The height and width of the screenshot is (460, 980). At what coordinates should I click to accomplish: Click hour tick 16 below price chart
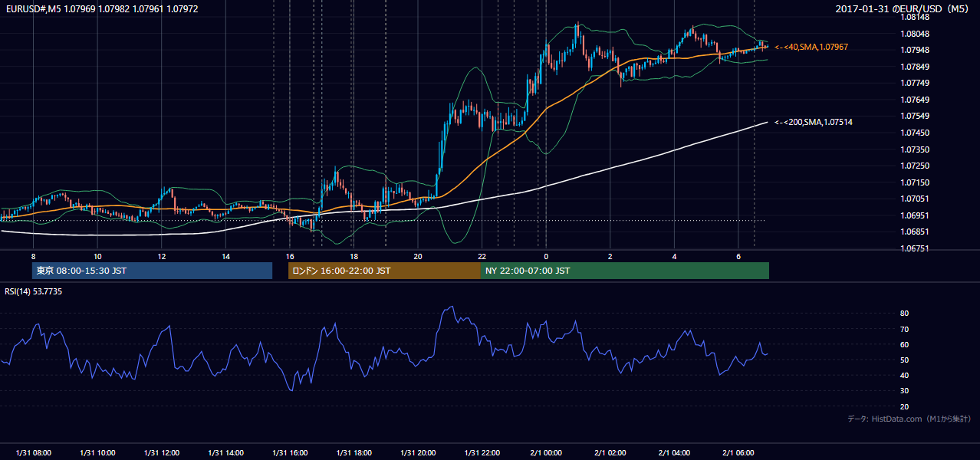tap(290, 256)
